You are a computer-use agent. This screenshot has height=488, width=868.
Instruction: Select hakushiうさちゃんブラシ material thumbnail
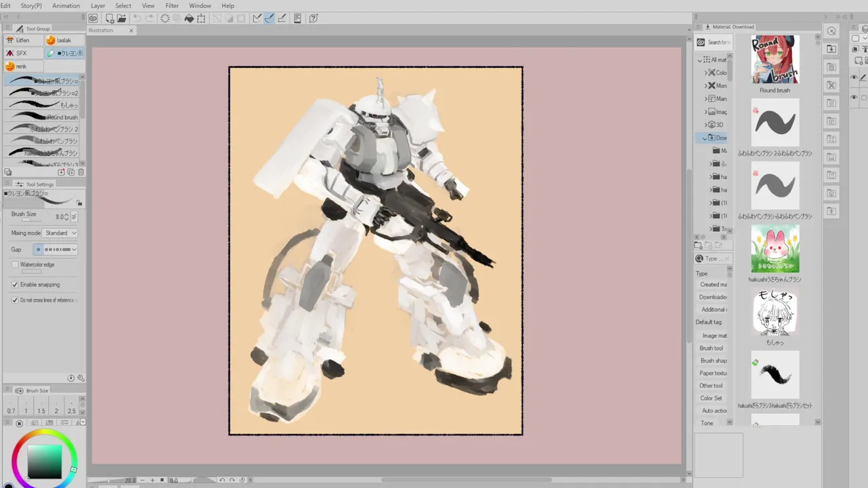tap(775, 249)
